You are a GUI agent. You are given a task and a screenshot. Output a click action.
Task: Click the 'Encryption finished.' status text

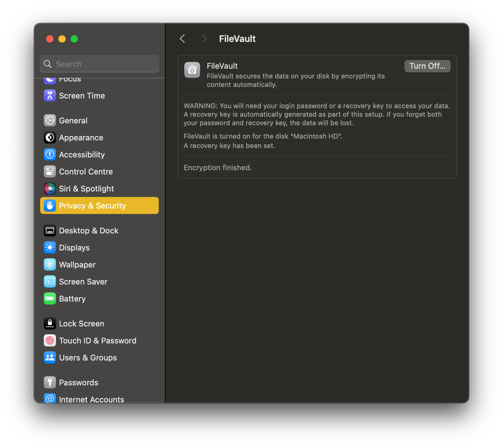(x=218, y=167)
